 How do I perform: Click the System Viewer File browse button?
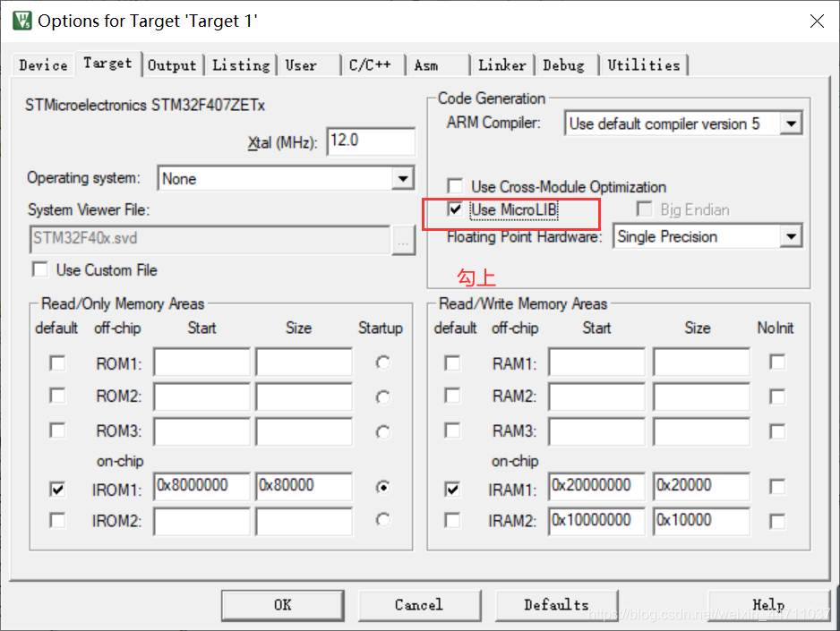tap(403, 241)
